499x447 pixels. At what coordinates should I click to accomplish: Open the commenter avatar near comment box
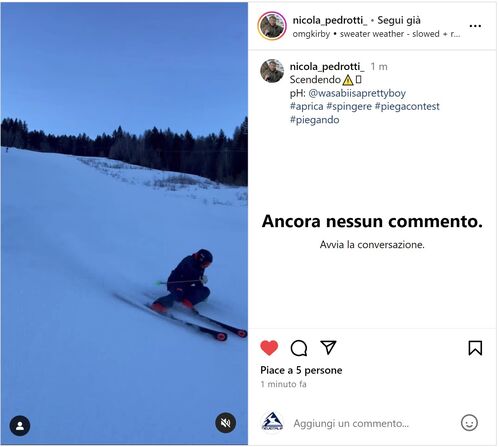[x=272, y=422]
